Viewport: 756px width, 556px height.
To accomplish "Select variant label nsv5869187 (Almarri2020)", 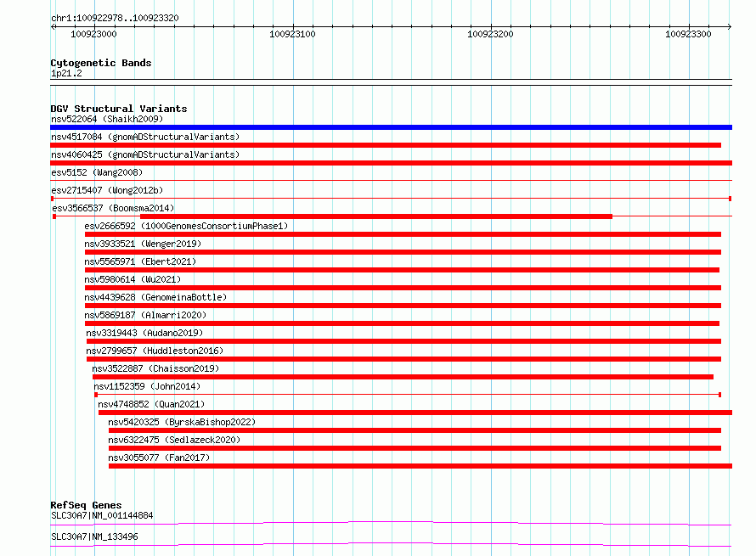I will click(145, 315).
